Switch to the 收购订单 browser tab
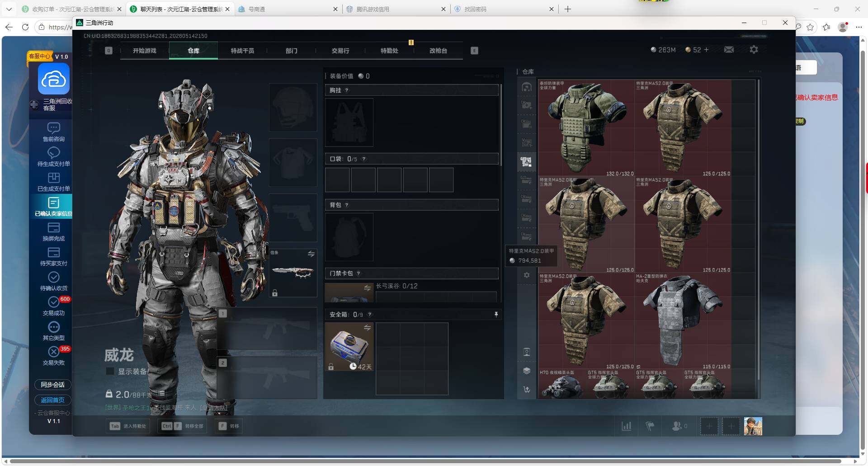Screen dimensions: 868x466 click(72, 9)
